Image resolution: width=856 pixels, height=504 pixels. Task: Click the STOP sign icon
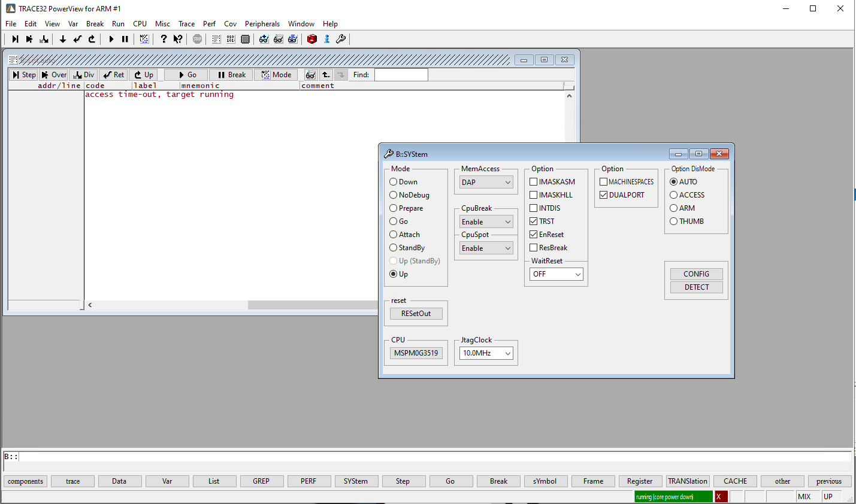coord(197,39)
